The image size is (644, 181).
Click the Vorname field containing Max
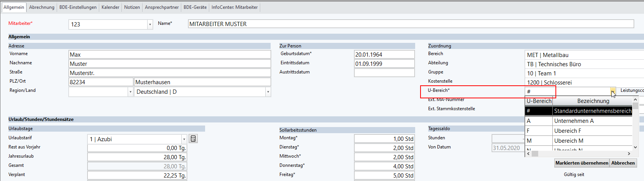169,55
